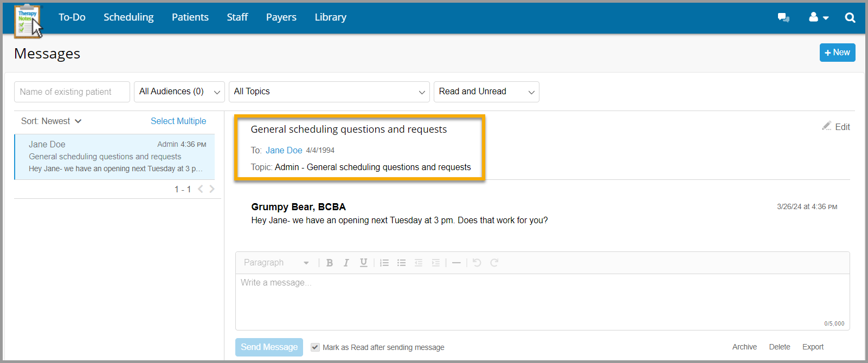Screen dimensions: 868x363
Task: Click the search magnifier icon
Action: pos(850,17)
